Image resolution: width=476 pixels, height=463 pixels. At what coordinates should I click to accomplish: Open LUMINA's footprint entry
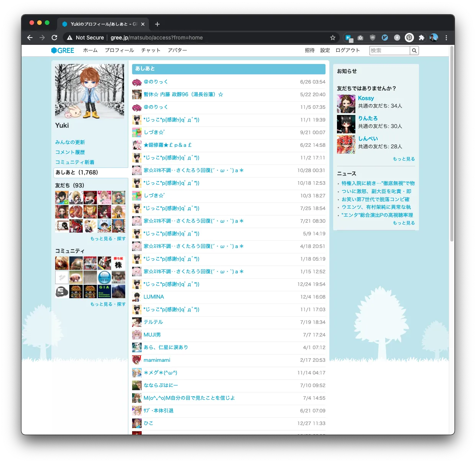154,297
